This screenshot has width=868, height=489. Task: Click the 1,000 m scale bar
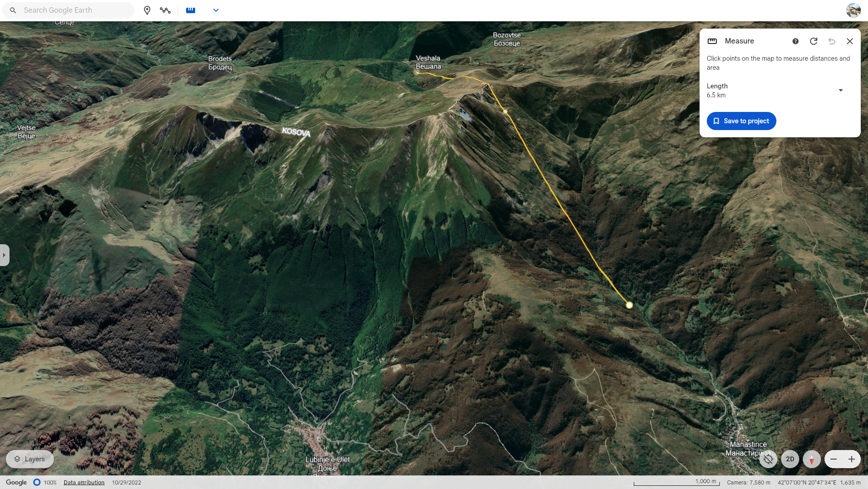click(676, 482)
